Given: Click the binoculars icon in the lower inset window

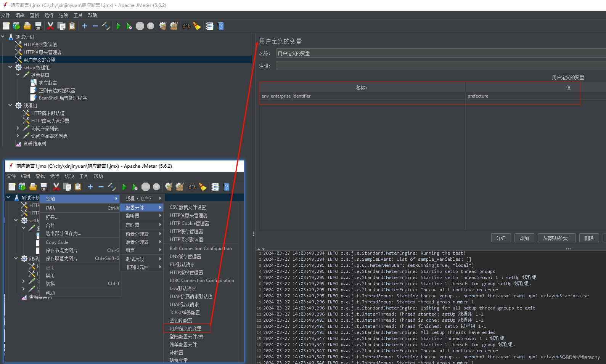Looking at the screenshot, I should [192, 187].
